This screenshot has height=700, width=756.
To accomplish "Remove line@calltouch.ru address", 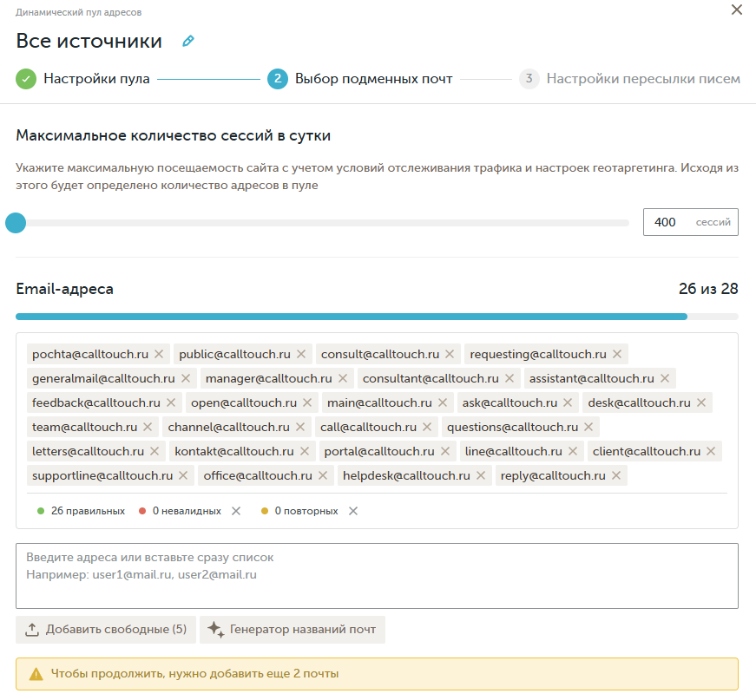I will (x=573, y=451).
